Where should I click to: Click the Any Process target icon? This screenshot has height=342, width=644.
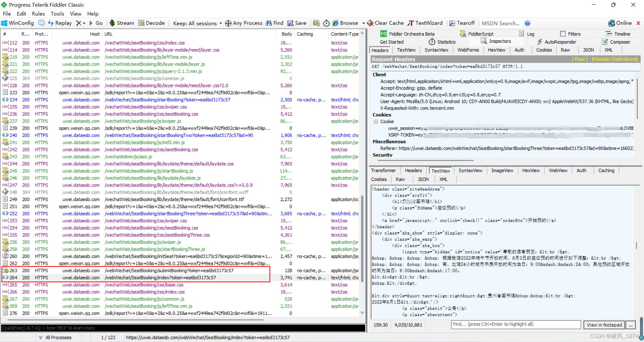coord(228,23)
